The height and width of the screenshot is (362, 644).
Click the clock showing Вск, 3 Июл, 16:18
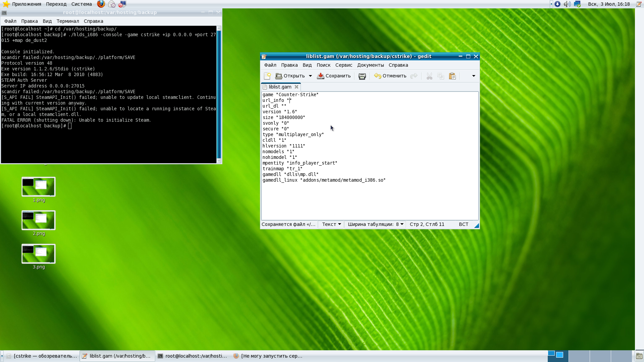(x=609, y=4)
